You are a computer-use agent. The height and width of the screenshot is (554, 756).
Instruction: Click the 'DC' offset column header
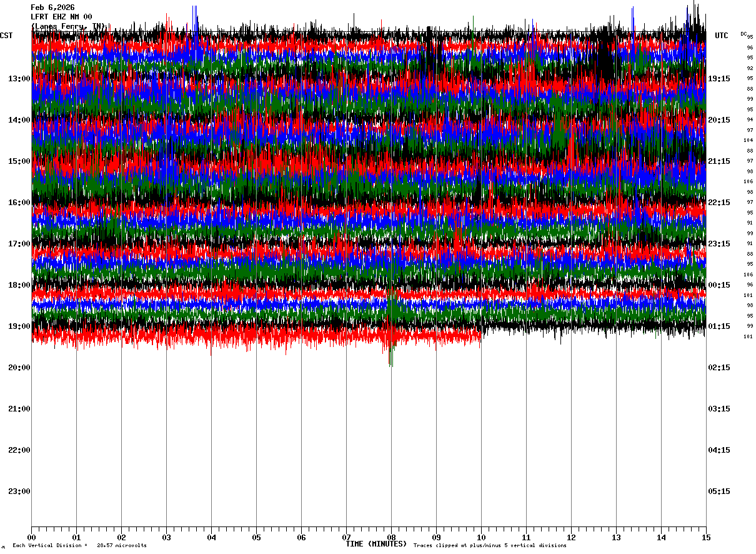[x=744, y=34]
